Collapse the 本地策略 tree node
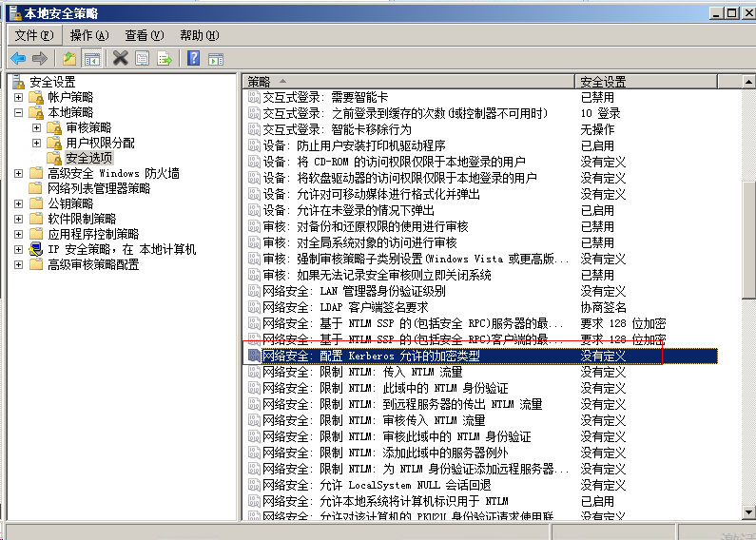Screen dimensions: 756x540 tap(18, 113)
